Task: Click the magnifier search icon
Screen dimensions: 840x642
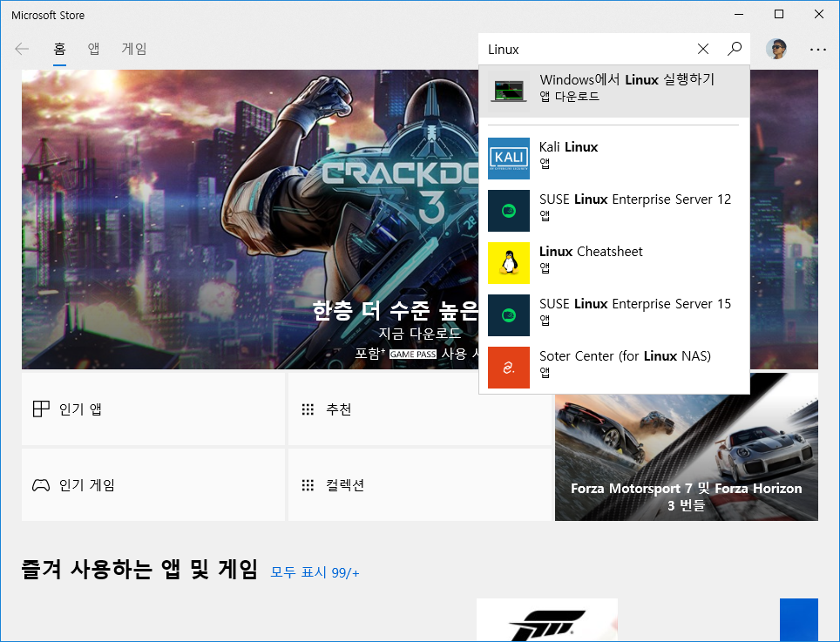Action: 735,50
